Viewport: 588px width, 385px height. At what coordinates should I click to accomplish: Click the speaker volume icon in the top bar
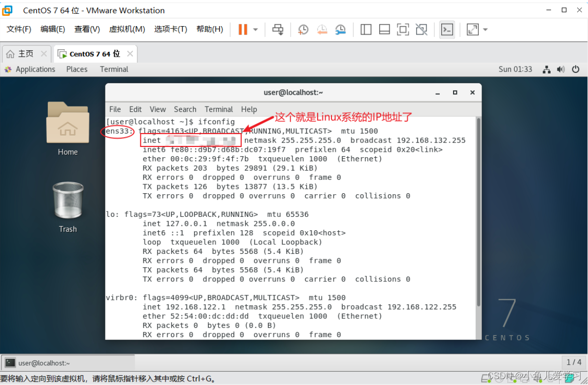pos(561,70)
